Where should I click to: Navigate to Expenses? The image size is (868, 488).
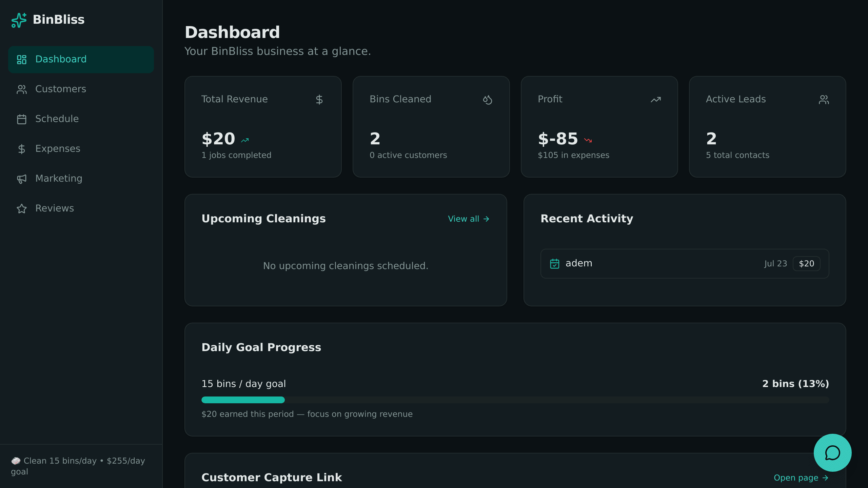tap(81, 149)
